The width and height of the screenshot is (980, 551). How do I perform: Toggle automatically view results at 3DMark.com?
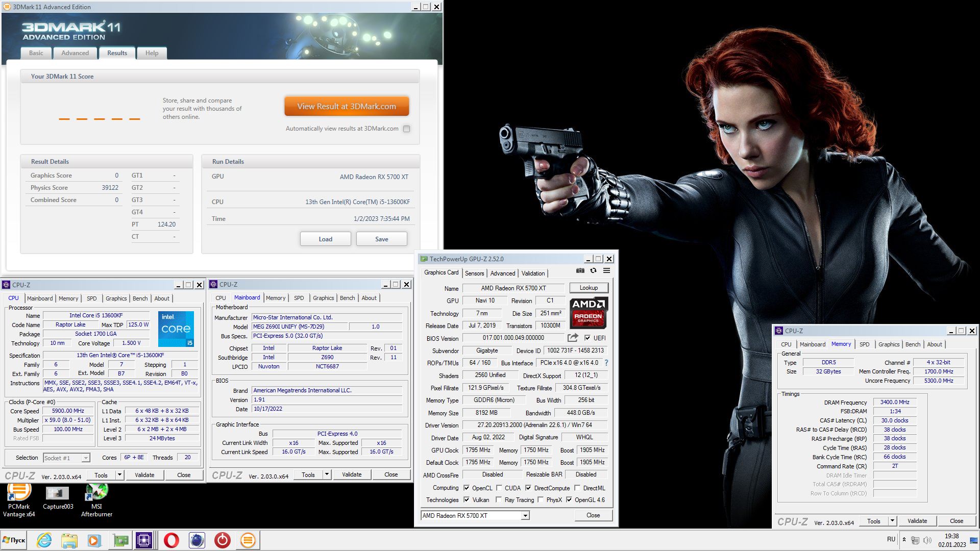pos(407,129)
